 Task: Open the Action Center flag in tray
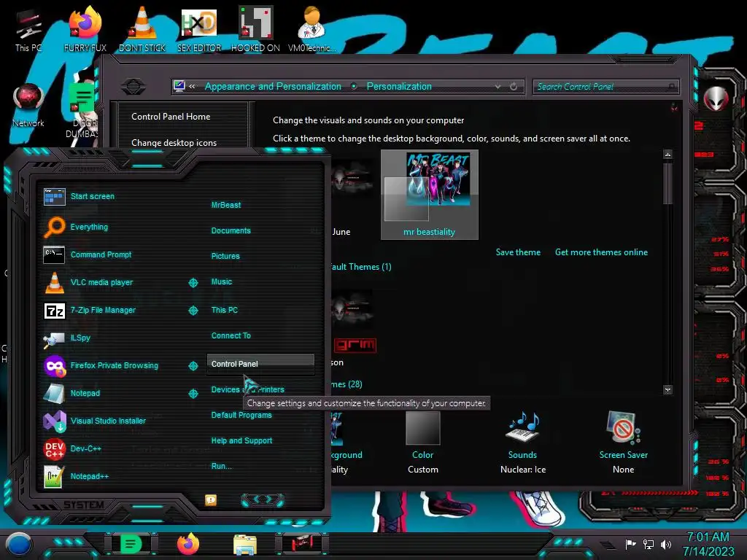point(631,544)
